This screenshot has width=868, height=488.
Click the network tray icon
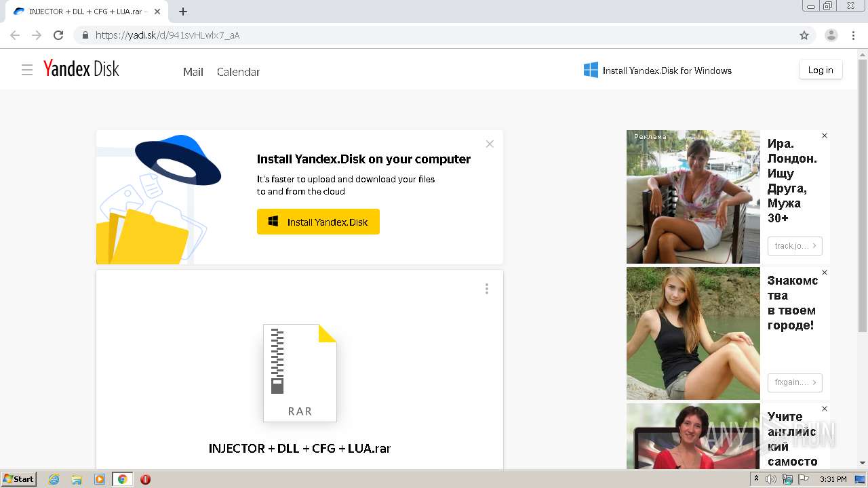click(x=787, y=479)
